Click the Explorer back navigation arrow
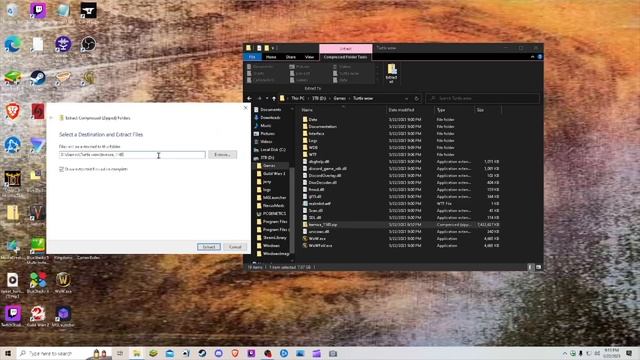Screen dimensions: 640x360 pos(249,98)
